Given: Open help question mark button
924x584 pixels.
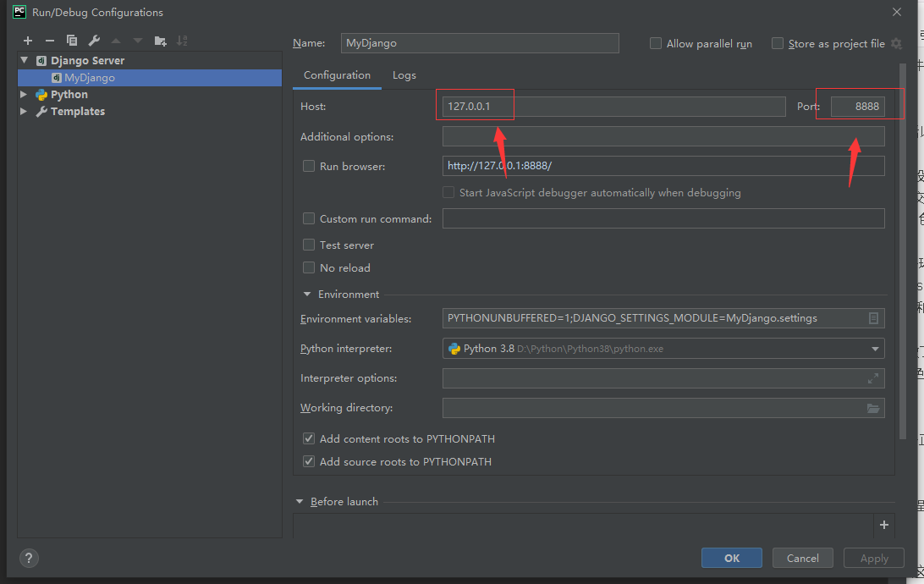Looking at the screenshot, I should tap(29, 558).
